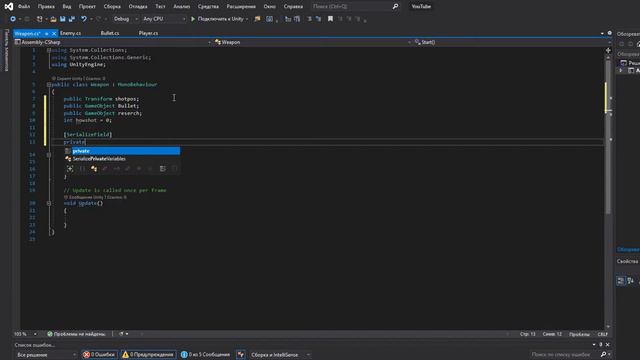Screen dimensions: 640x360
Task: Open the Weapon class navigation dropdown
Action: (x=312, y=42)
